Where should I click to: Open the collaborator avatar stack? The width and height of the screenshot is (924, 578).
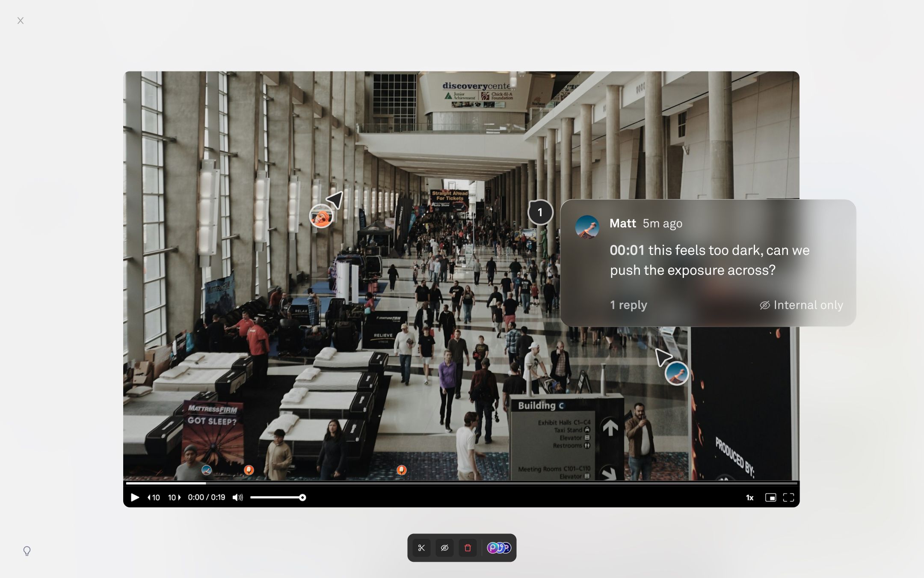tap(498, 548)
